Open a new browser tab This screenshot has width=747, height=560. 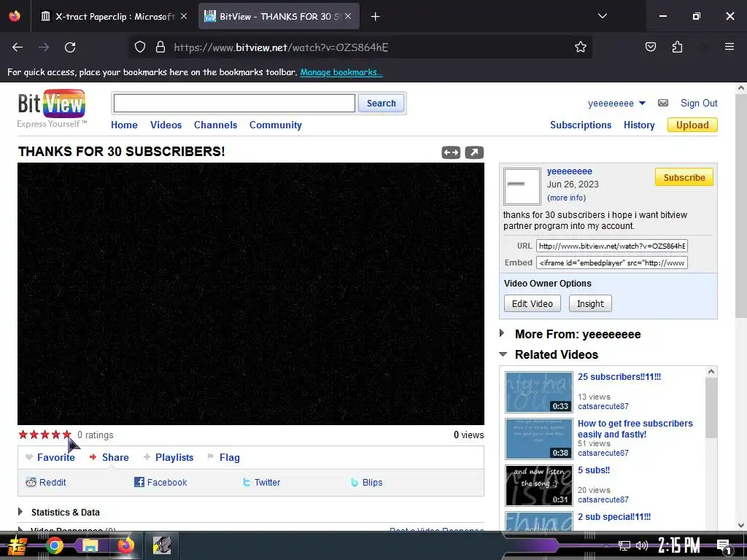click(376, 17)
